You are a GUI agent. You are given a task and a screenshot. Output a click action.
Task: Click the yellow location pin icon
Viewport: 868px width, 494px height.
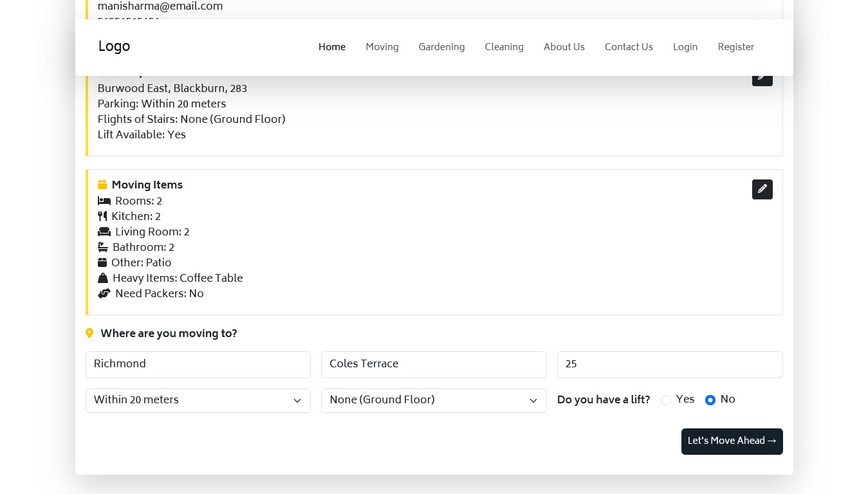pyautogui.click(x=89, y=333)
